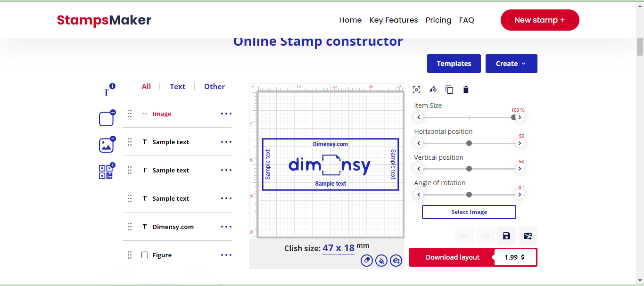The width and height of the screenshot is (644, 286).
Task: Click the image icon before Image label
Action: point(145,114)
